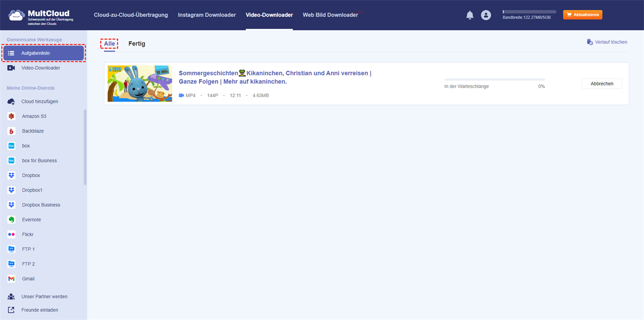The width and height of the screenshot is (644, 320).
Task: Open the Sommergeschichten video title link
Action: coord(275,77)
